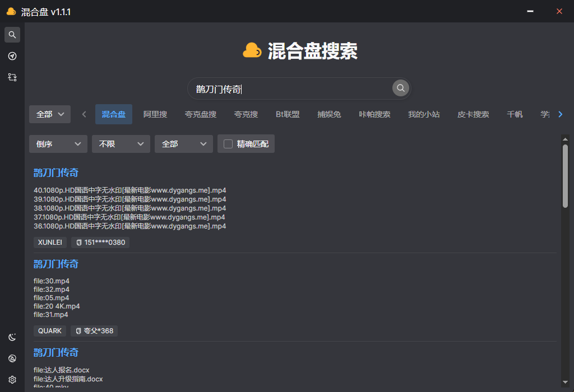Switch to 夸克搜 tab
Viewport: 574px width, 392px height.
[246, 114]
